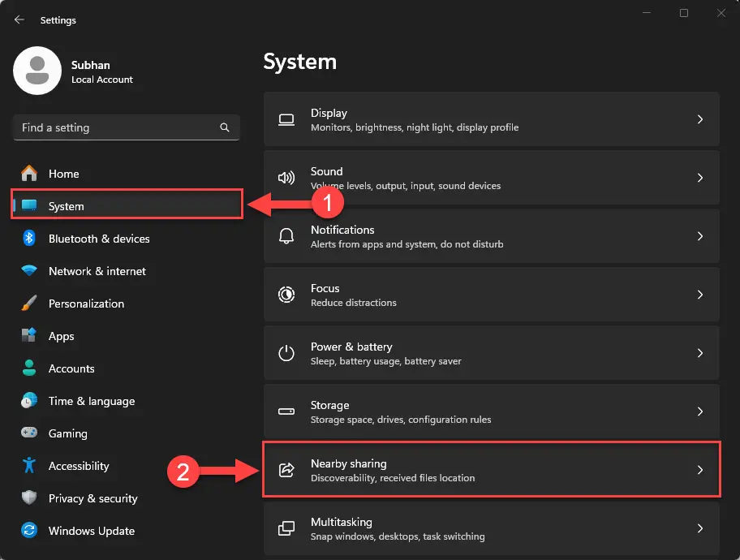Open Sound settings via its chevron arrow
740x560 pixels.
point(700,178)
